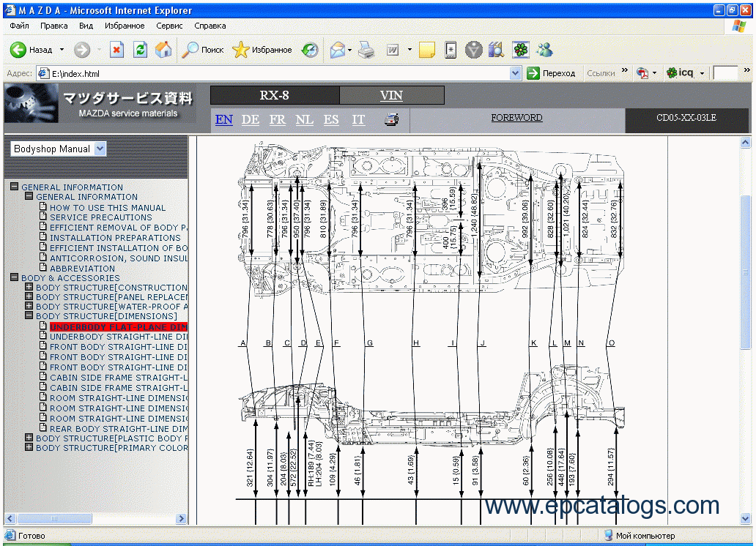Image resolution: width=756 pixels, height=546 pixels.
Task: Click the green Go (Переход) arrow
Action: point(533,73)
